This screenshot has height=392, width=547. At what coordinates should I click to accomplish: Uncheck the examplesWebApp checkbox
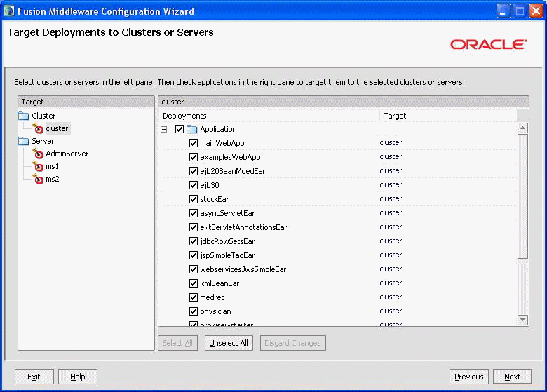(x=194, y=157)
